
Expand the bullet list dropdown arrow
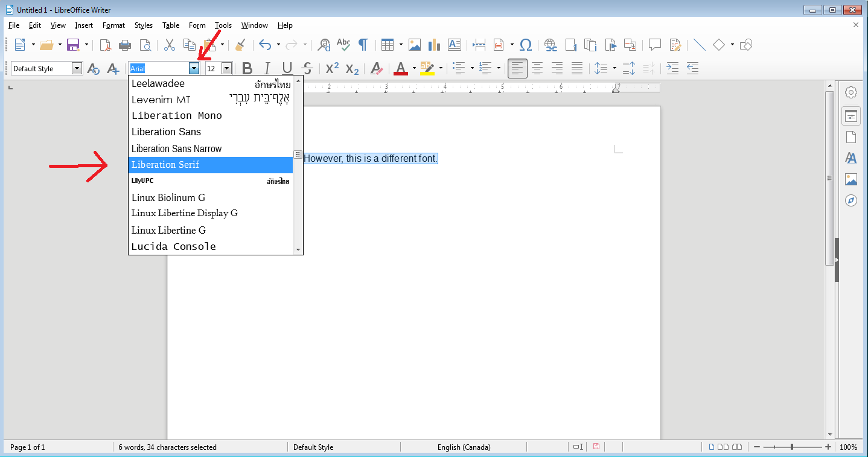tap(472, 68)
